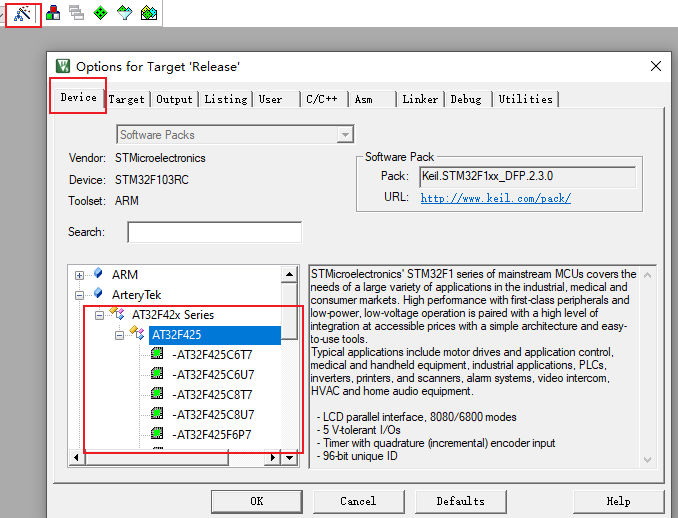The image size is (678, 518).
Task: Switch to the Utilities tab
Action: 525,99
